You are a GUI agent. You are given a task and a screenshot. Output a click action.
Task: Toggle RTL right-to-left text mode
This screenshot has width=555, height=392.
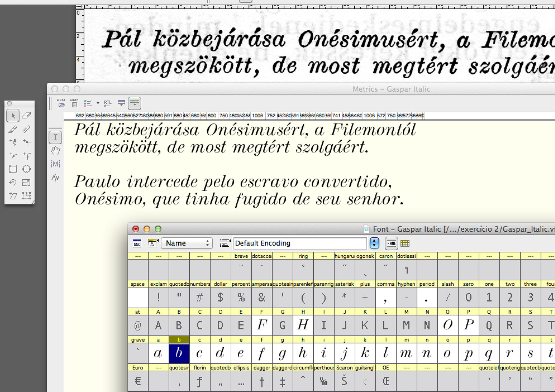108,103
